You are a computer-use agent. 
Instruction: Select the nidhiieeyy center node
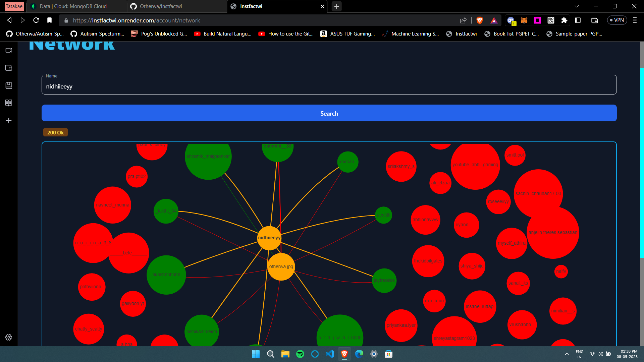[x=269, y=238]
